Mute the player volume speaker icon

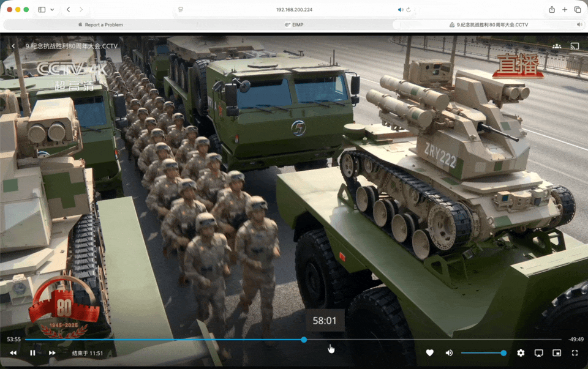tap(449, 353)
